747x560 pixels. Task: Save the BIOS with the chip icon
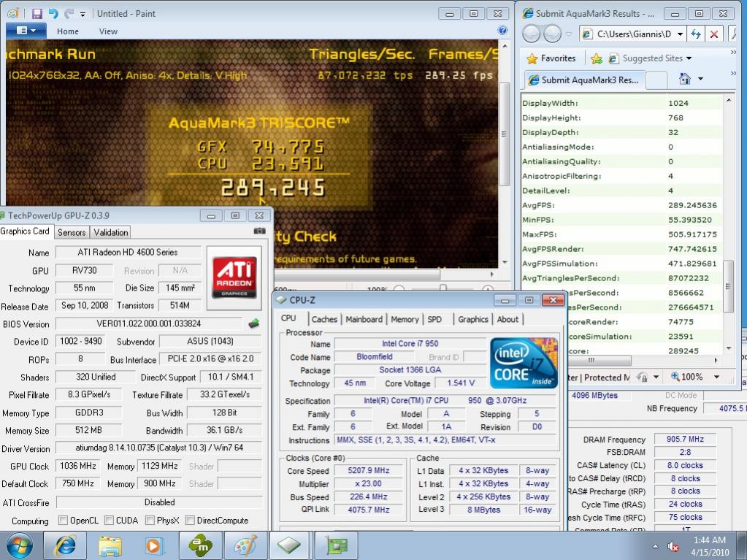coord(254,324)
